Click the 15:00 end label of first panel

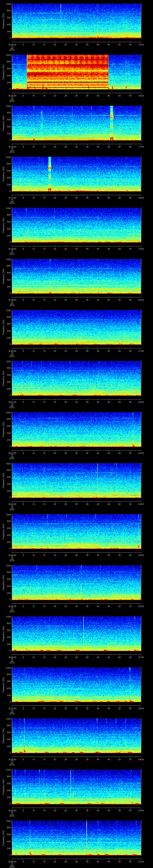pos(141,44)
